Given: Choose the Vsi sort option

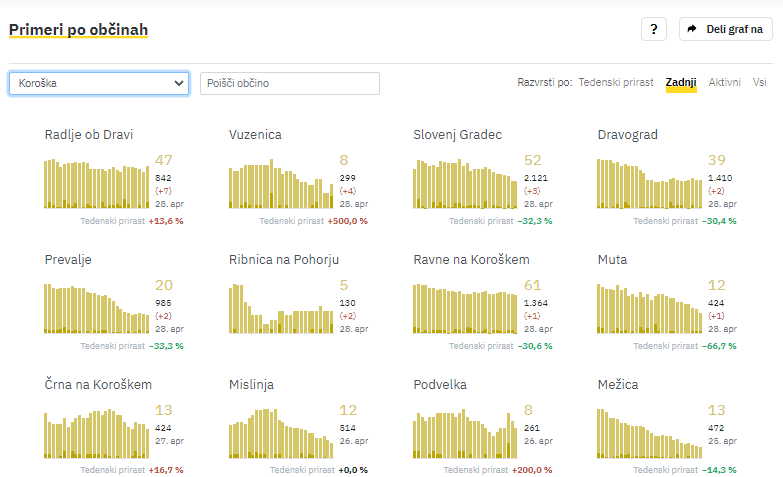Looking at the screenshot, I should pos(760,82).
